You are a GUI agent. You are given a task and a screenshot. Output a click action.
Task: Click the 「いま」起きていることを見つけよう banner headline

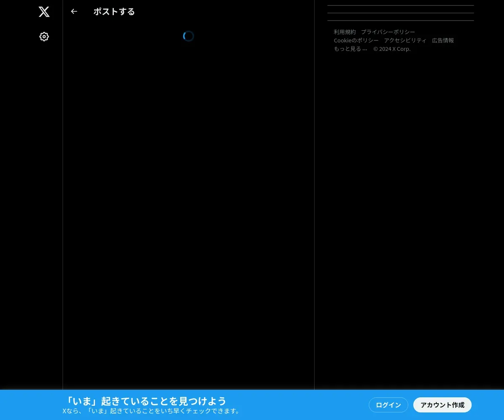tap(146, 401)
